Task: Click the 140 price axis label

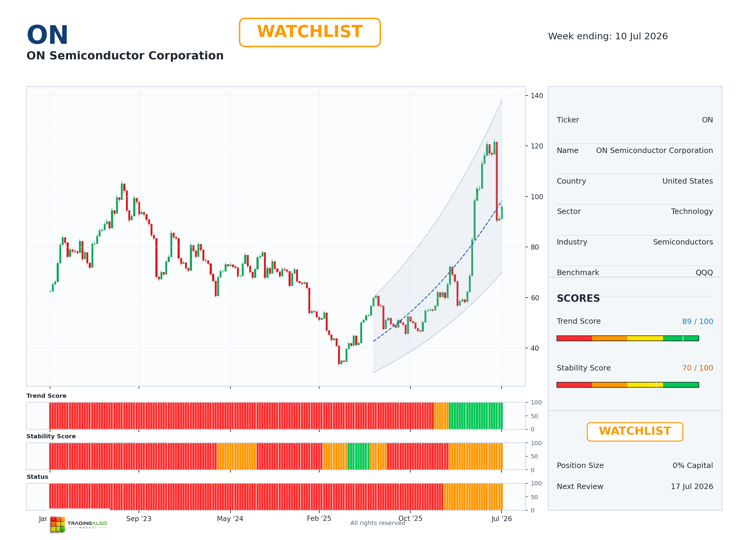Action: [x=537, y=96]
